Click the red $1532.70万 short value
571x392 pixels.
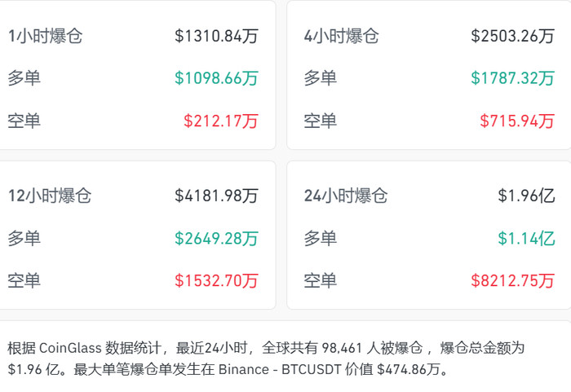[x=216, y=280]
